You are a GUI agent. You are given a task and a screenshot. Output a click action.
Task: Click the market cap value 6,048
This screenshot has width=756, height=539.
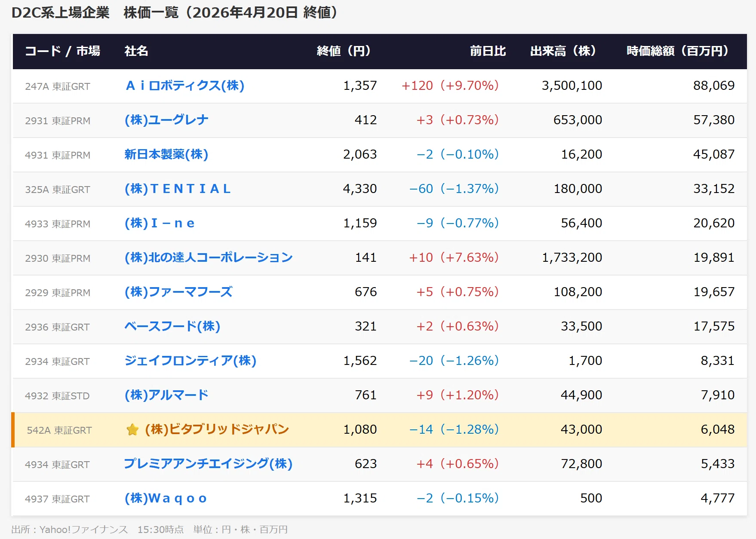point(717,429)
